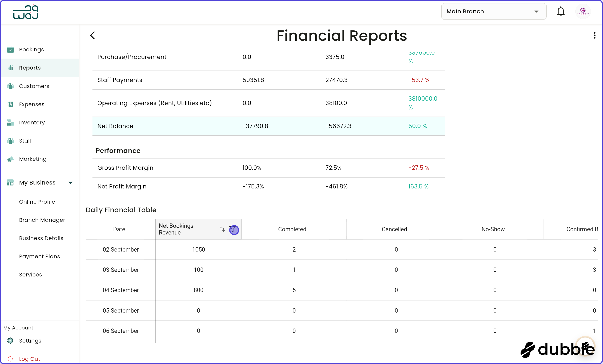Open the Online Profile page
Image resolution: width=603 pixels, height=364 pixels.
click(x=37, y=202)
